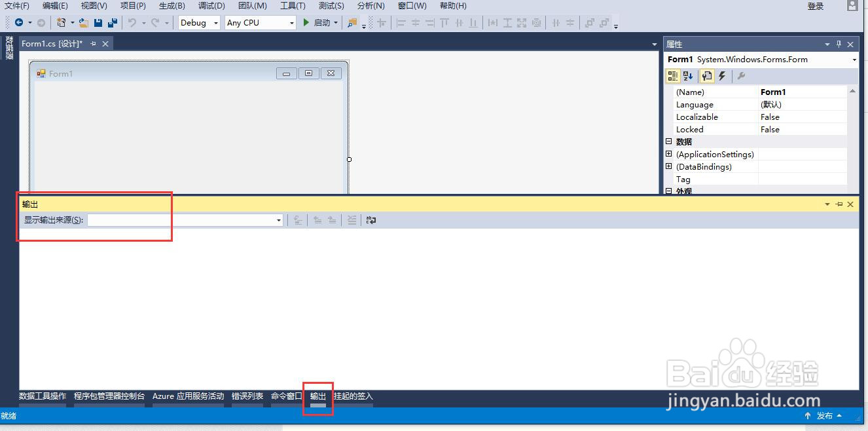The height and width of the screenshot is (431, 868).
Task: Collapse the 数据 property category
Action: [x=669, y=141]
